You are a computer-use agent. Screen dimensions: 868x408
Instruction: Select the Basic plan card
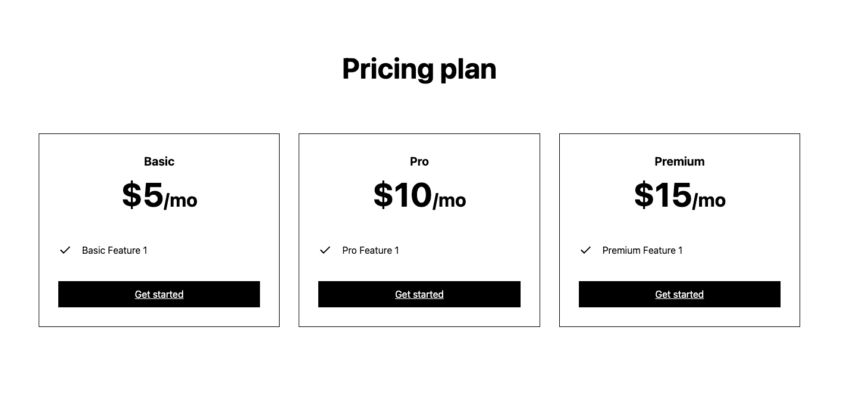coord(159,230)
